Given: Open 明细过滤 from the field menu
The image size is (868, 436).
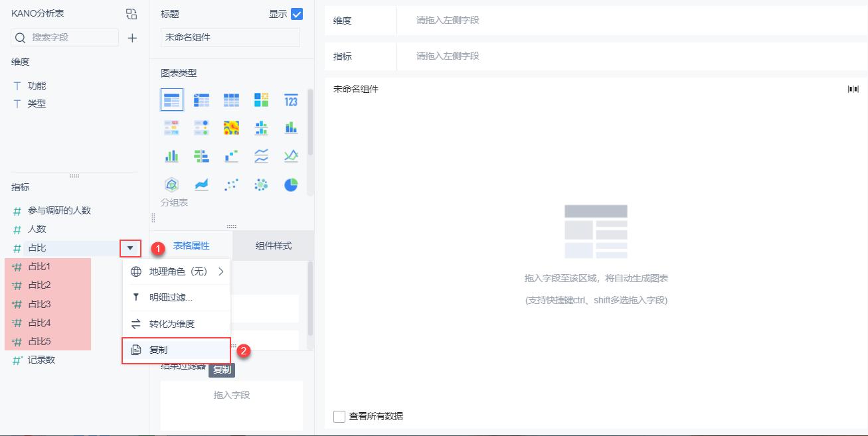Looking at the screenshot, I should coord(175,298).
